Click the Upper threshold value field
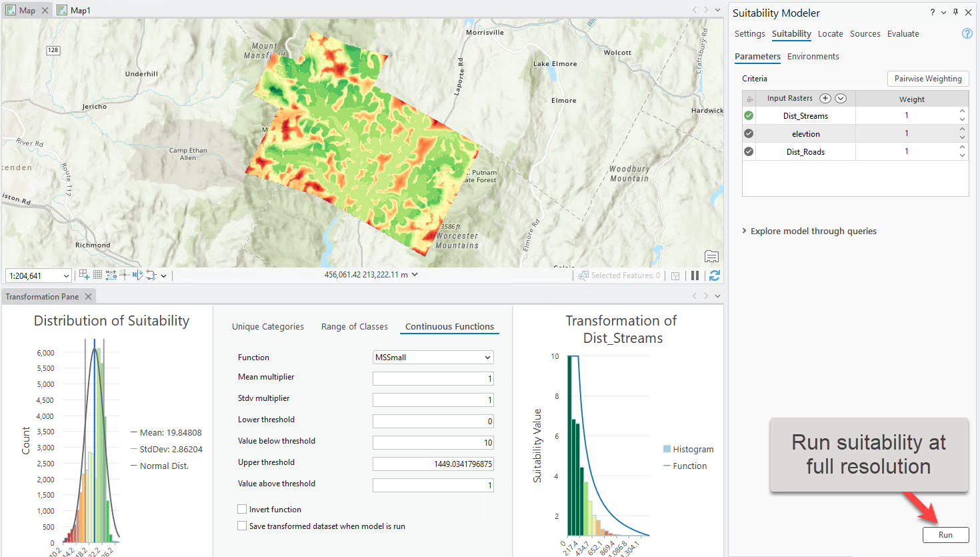980x557 pixels. (433, 464)
